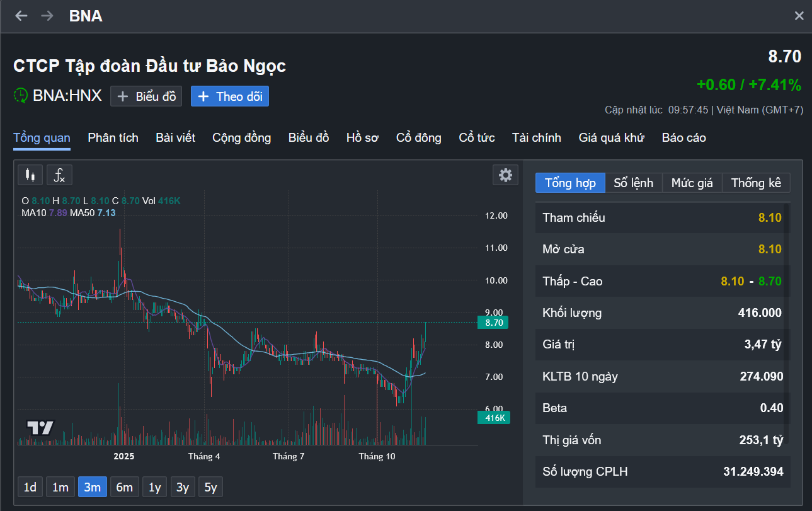Close the BNA panel
This screenshot has height=511, width=812.
point(799,16)
